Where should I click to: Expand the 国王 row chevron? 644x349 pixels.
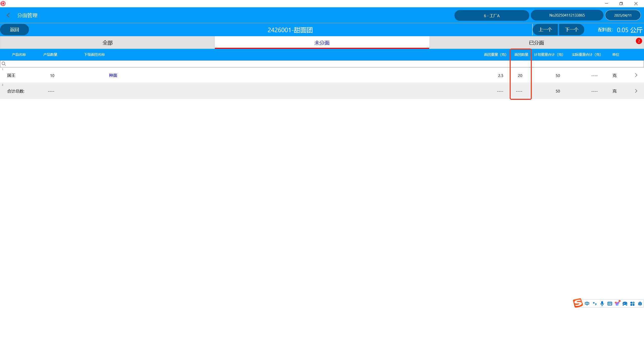tap(636, 75)
